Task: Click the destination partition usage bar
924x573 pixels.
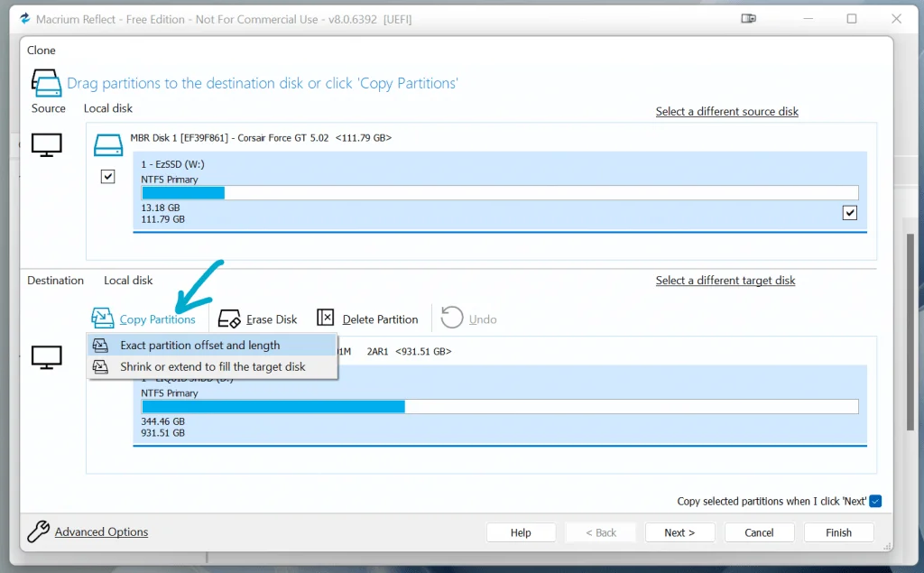Action: click(x=500, y=407)
